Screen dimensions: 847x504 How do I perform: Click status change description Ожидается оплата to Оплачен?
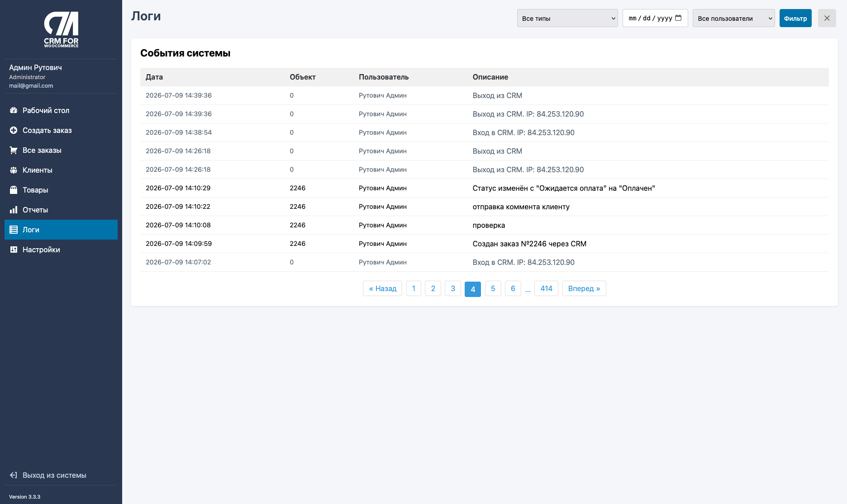(x=564, y=188)
